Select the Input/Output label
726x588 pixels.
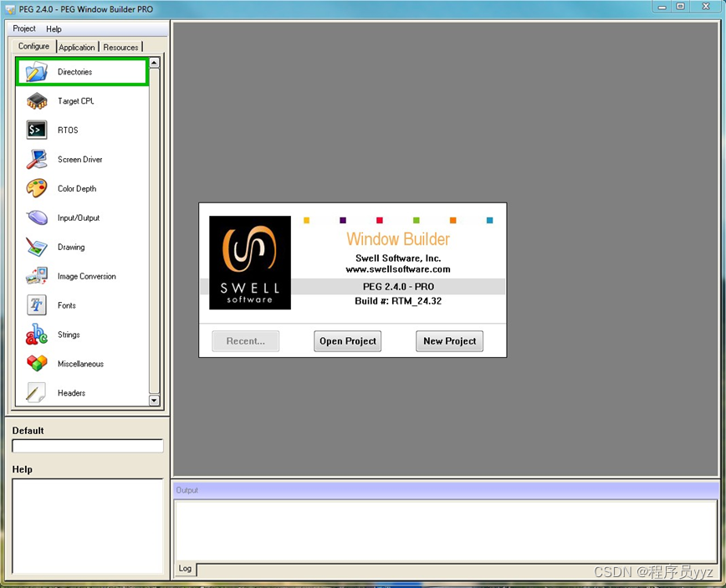(x=79, y=217)
